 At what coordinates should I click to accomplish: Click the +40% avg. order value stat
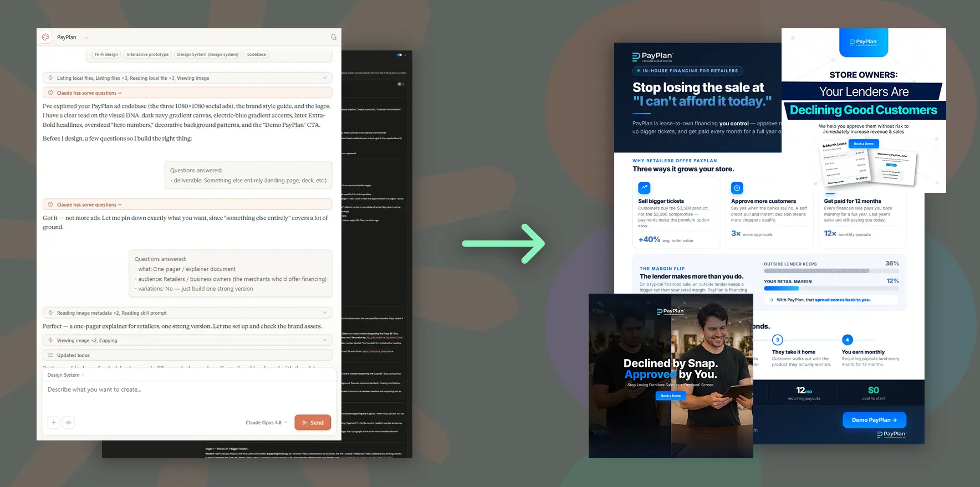coord(666,239)
